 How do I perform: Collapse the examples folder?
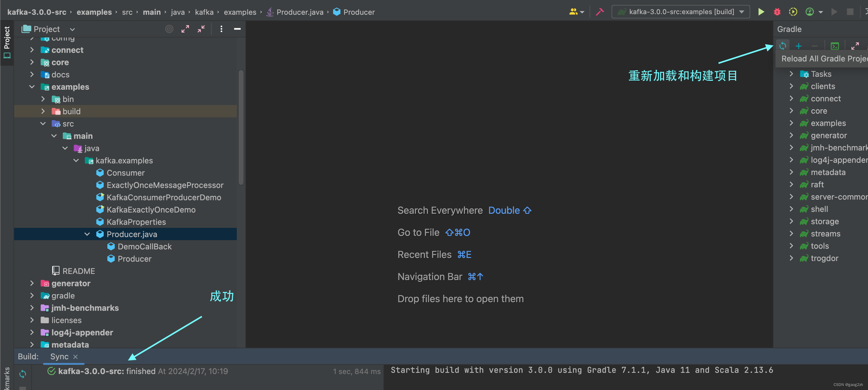click(x=32, y=87)
